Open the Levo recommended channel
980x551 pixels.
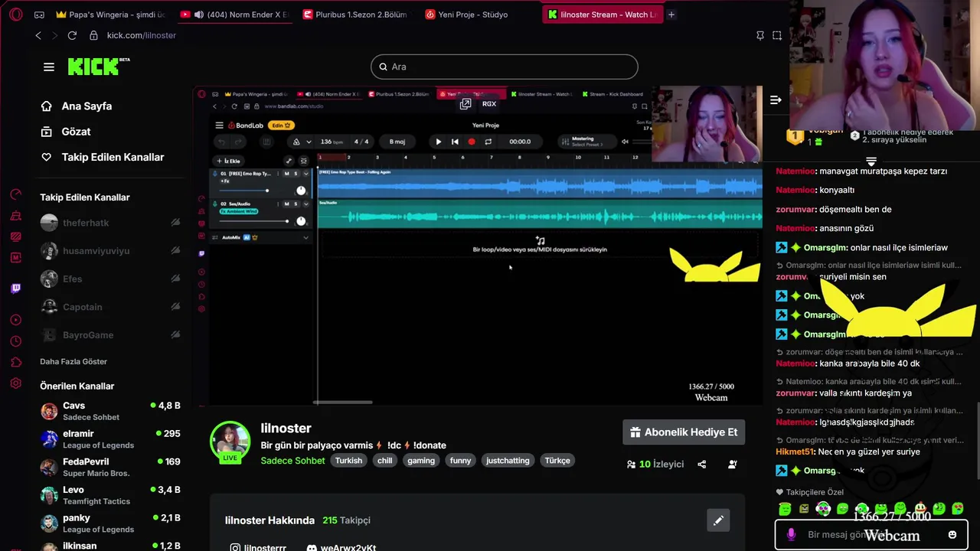pos(110,495)
